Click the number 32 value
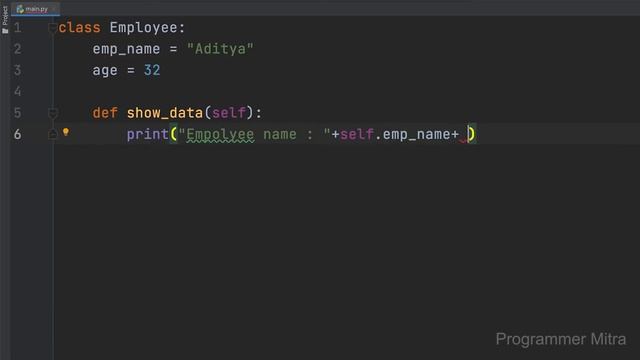The width and height of the screenshot is (640, 360). click(152, 70)
